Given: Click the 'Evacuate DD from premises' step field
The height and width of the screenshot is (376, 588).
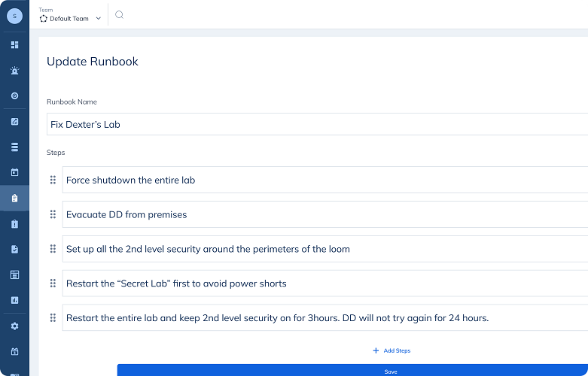Looking at the screenshot, I should (324, 214).
